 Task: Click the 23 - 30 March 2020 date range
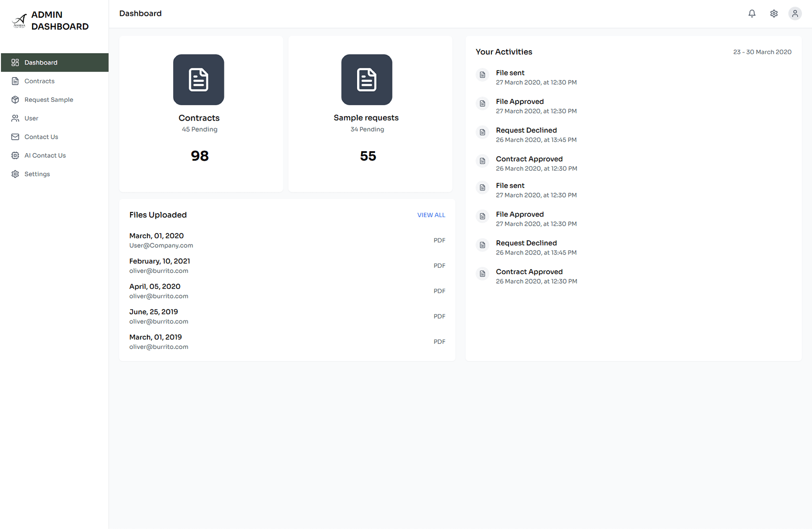coord(762,52)
